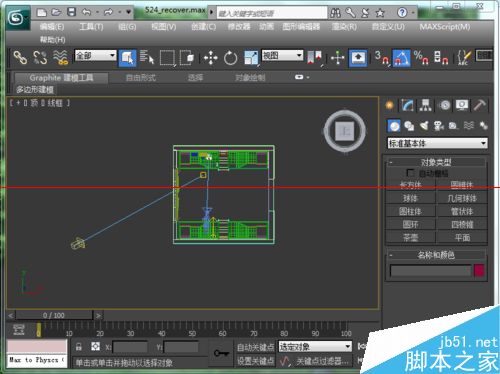Select the Cameras category icon
Screen dimensions: 500x374
coord(439,126)
